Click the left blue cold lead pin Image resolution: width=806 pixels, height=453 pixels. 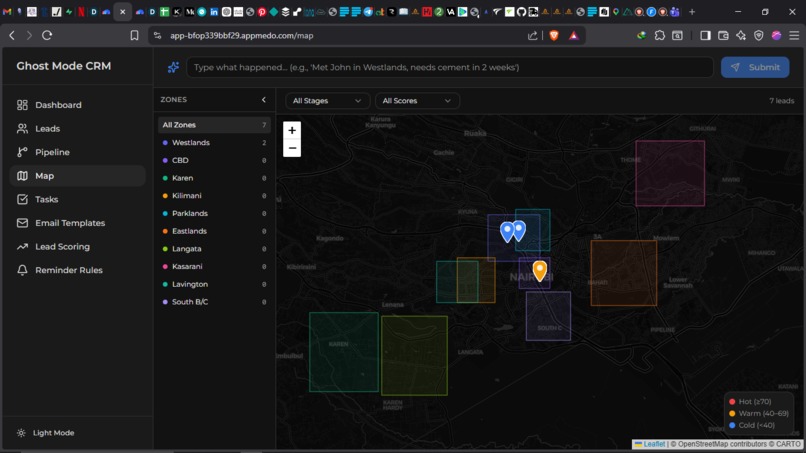click(507, 232)
